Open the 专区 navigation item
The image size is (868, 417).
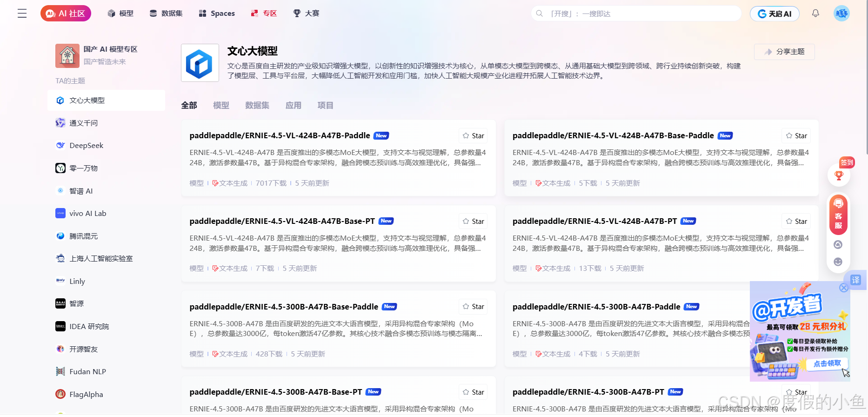pos(264,13)
